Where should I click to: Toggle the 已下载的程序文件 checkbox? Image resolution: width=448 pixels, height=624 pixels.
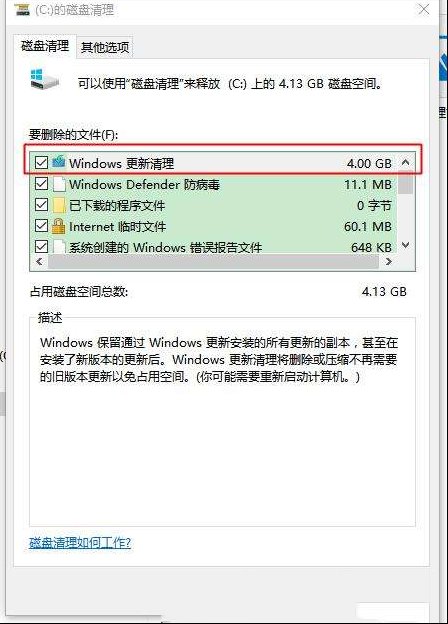[41, 205]
